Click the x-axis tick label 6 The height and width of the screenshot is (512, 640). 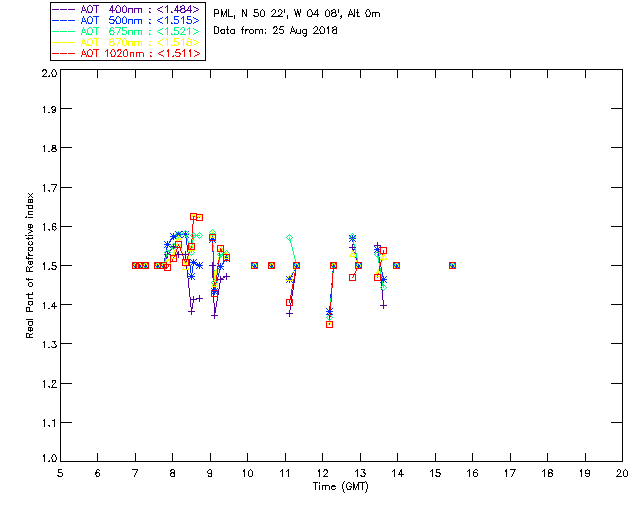point(98,473)
